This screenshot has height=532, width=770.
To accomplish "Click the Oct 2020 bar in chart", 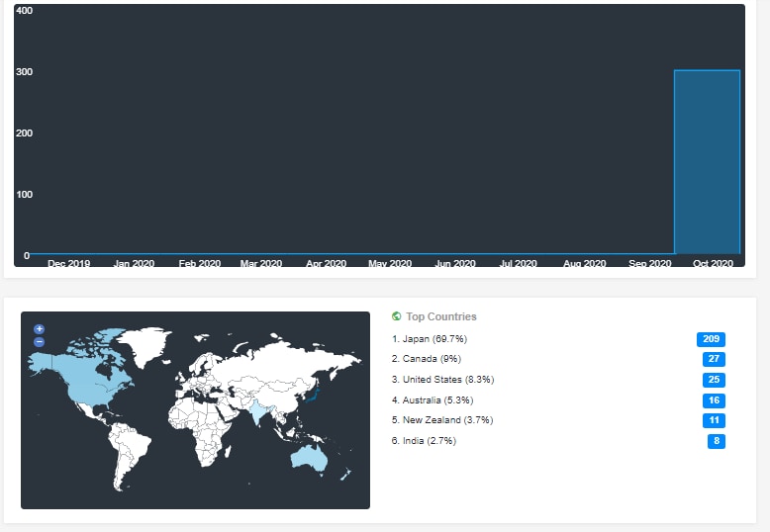I will point(707,162).
